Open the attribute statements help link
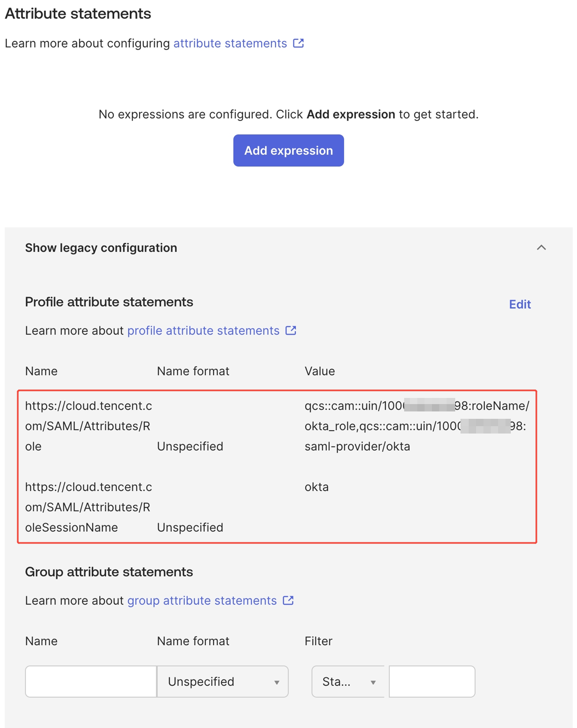Screen dimensions: 577x728 (230, 43)
